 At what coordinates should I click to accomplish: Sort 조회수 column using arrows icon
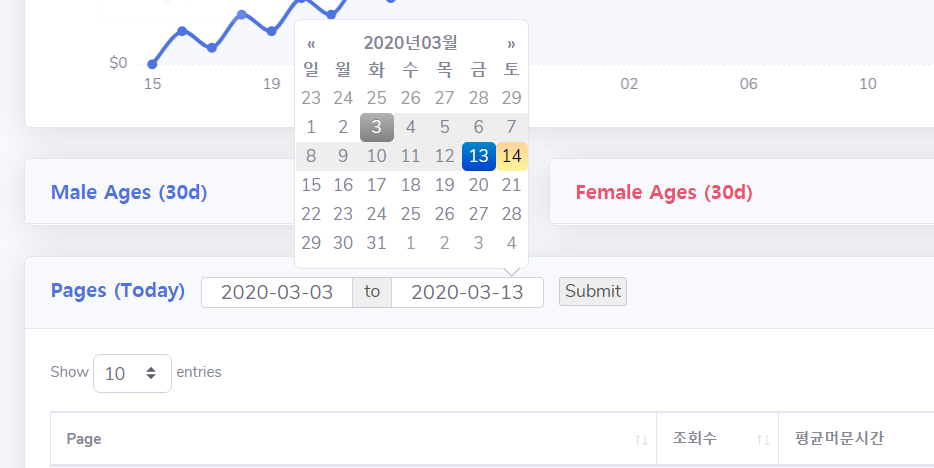click(x=763, y=439)
